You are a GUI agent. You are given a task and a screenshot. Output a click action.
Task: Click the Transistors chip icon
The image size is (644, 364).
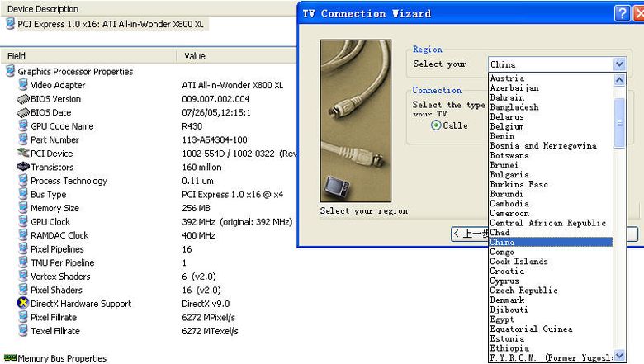[x=23, y=167]
